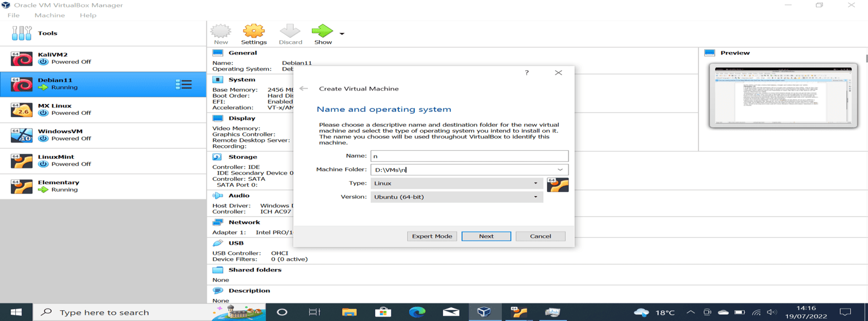Screen dimensions: 868x321
Task: Open the Machine menu
Action: click(50, 15)
